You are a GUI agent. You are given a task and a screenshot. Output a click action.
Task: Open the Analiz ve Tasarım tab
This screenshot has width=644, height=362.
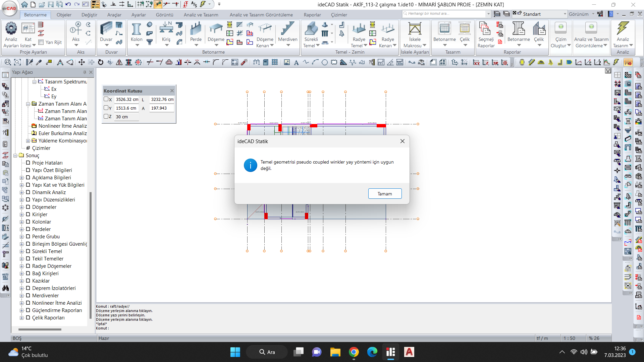[x=201, y=15]
